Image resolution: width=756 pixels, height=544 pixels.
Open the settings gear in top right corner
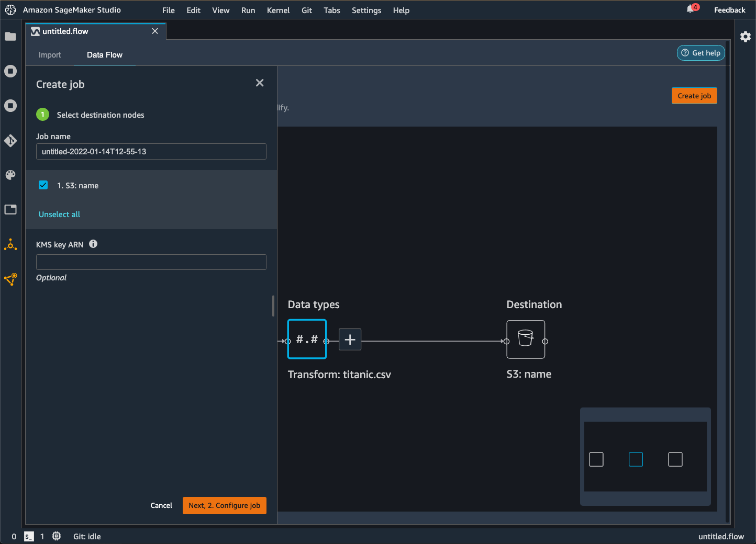coord(746,37)
